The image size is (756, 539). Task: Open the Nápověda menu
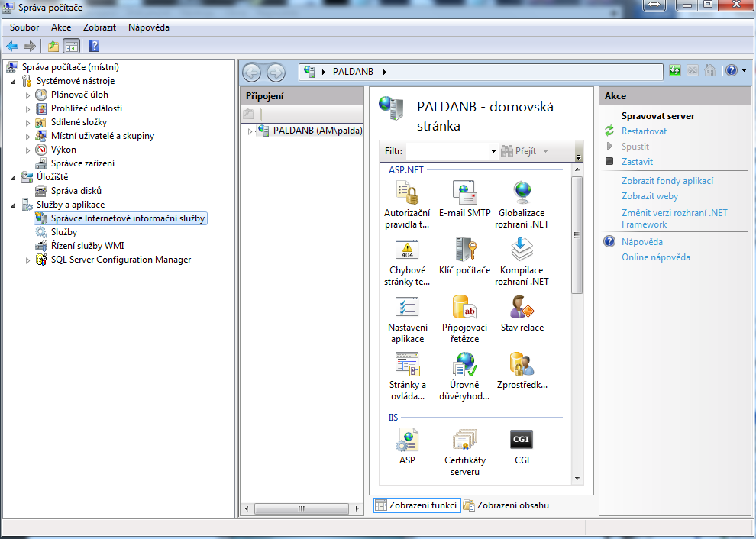tap(149, 27)
